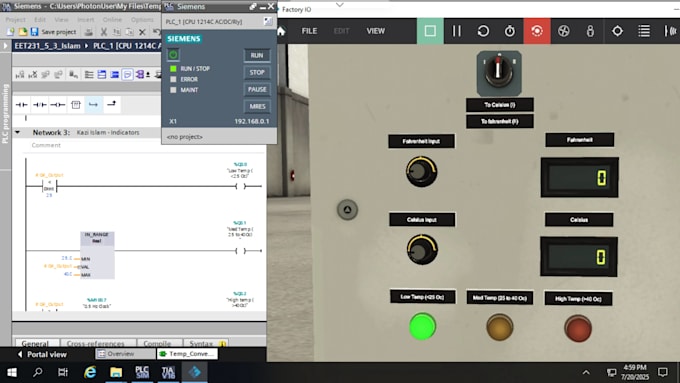Switch to the Cross-references tab

(x=96, y=343)
